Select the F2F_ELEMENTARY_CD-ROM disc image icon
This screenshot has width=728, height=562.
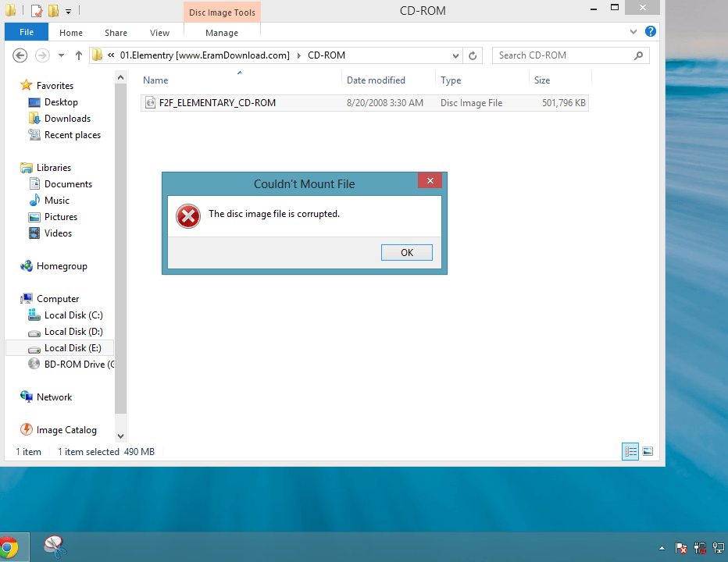click(150, 102)
